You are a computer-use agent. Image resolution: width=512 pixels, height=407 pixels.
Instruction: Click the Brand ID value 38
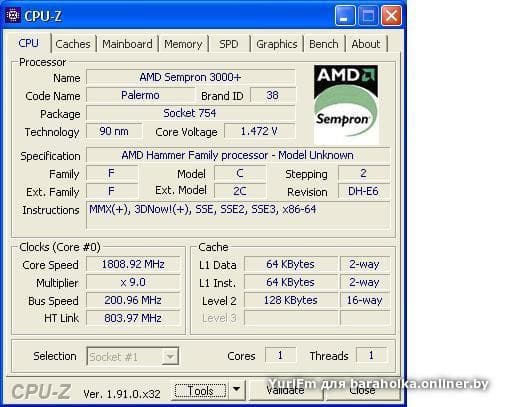point(273,95)
